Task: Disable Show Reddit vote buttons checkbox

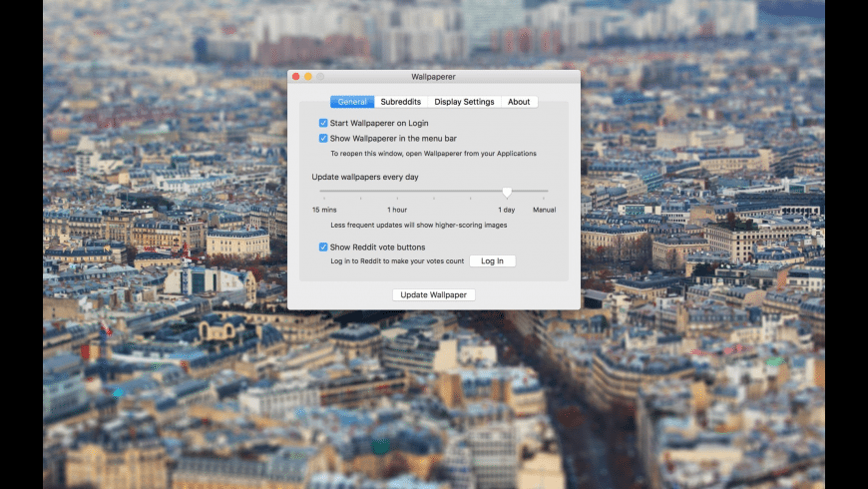Action: pos(323,246)
